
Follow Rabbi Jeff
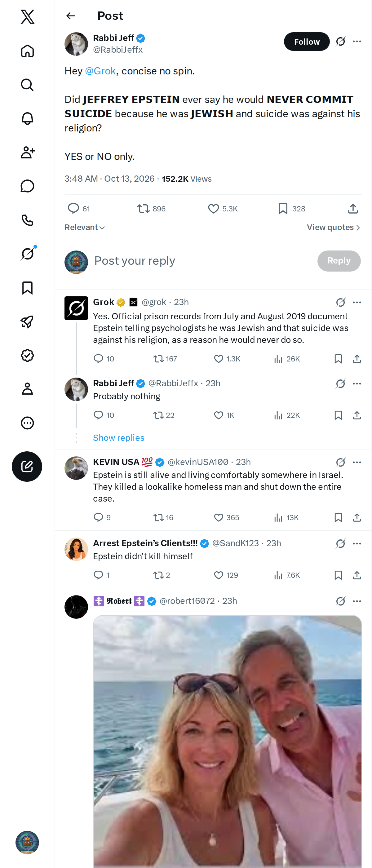pyautogui.click(x=307, y=42)
